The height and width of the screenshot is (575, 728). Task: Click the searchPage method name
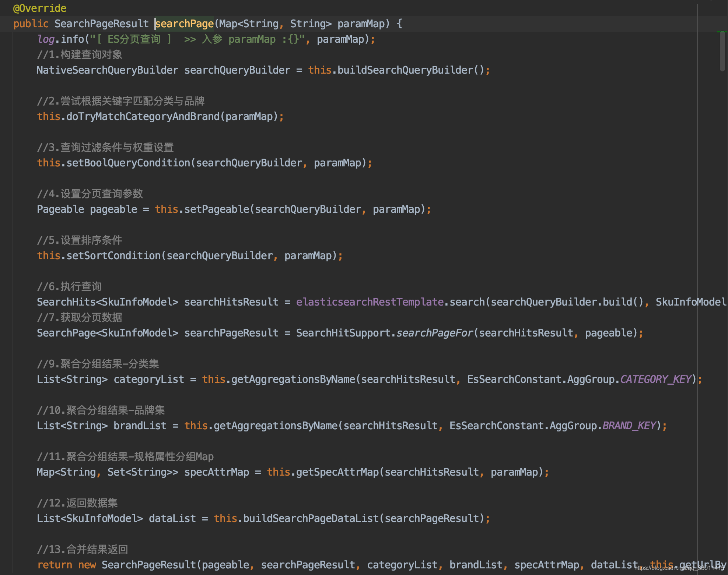(x=184, y=24)
